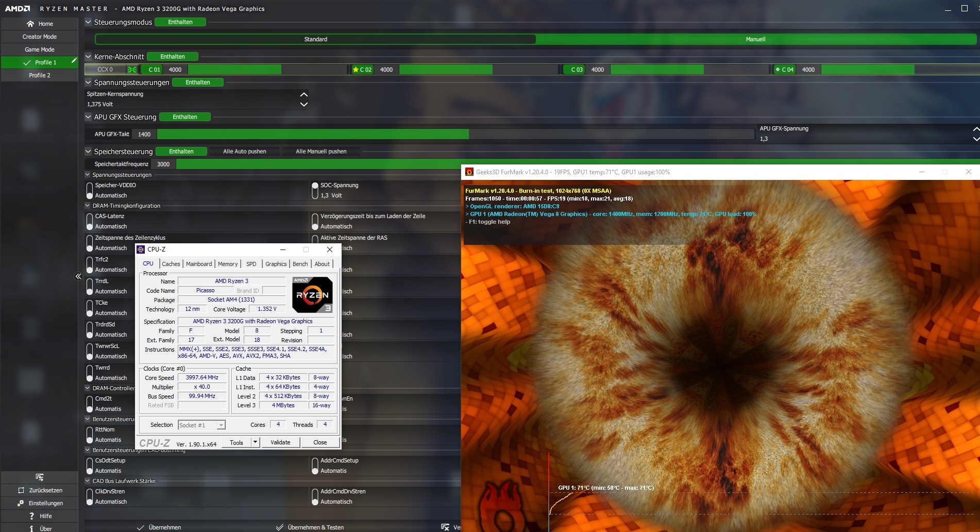Toggle Speicher-VDDIO automatic switch

pyautogui.click(x=90, y=190)
